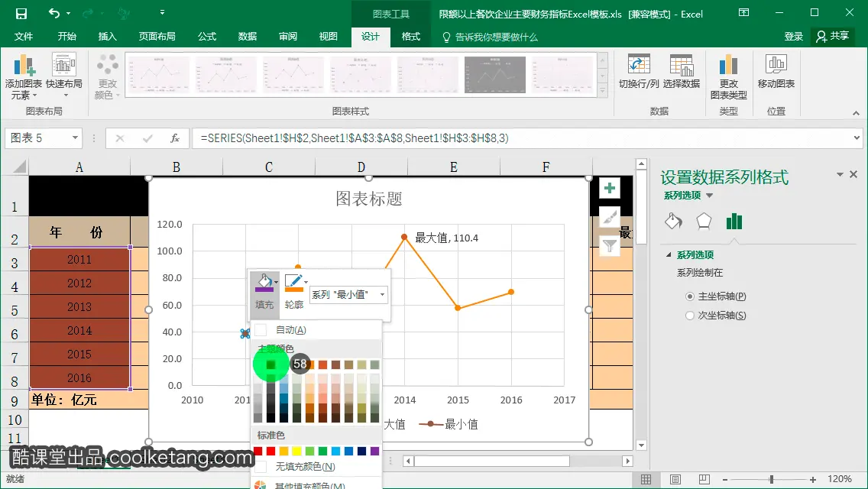
Task: Expand the chart styles gallery More arrow
Action: point(602,92)
